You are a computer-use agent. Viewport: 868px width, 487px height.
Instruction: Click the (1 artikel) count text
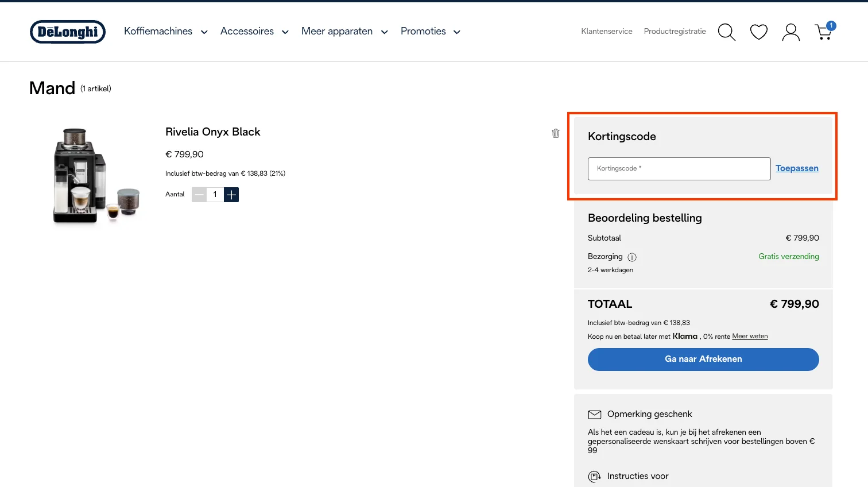(x=96, y=89)
